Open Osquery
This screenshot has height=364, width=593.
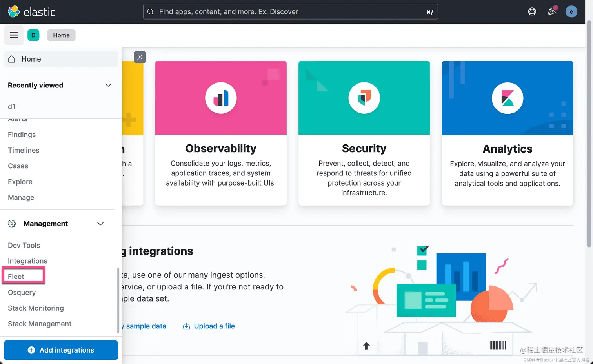(x=22, y=292)
